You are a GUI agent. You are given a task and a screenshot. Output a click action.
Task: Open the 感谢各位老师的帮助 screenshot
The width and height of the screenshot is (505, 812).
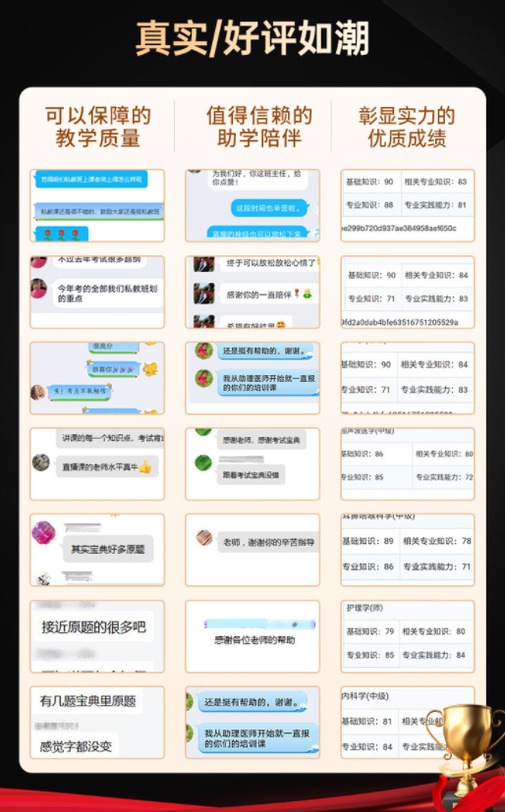click(252, 636)
